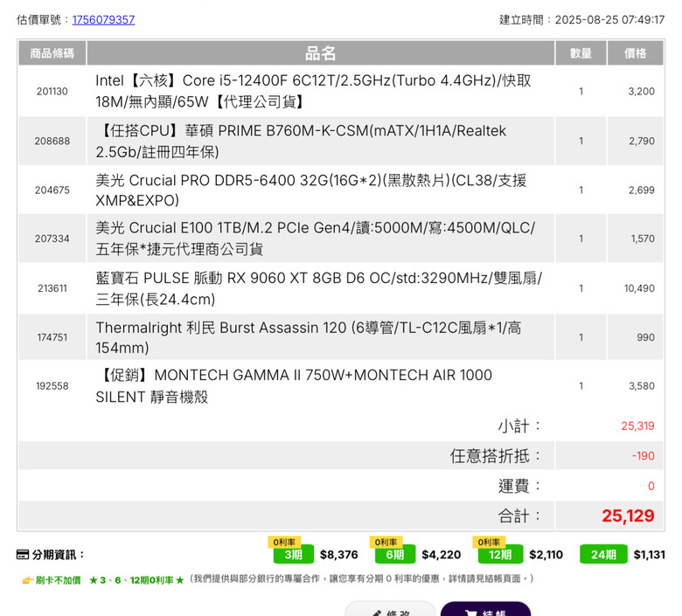Click the price 990
This screenshot has width=682, height=616.
[x=646, y=337]
